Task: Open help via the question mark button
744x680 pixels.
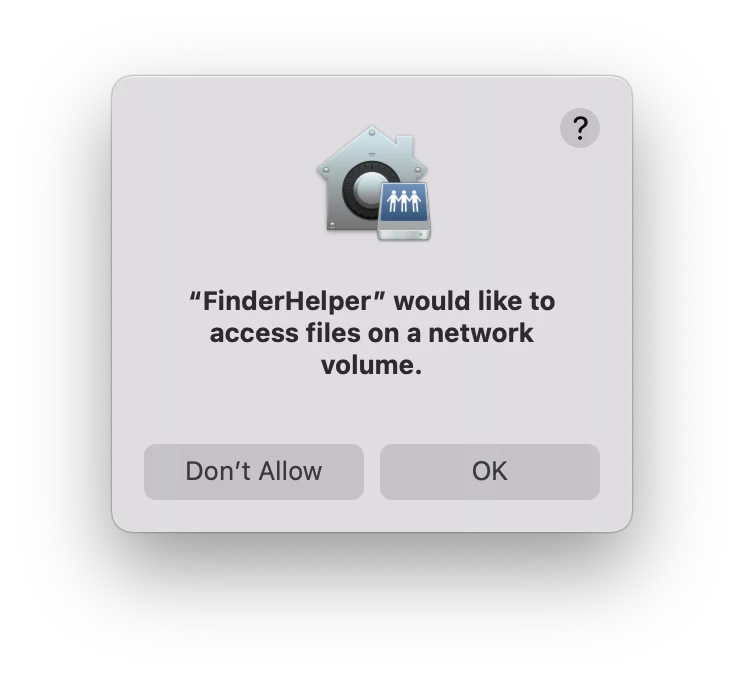Action: click(x=579, y=128)
